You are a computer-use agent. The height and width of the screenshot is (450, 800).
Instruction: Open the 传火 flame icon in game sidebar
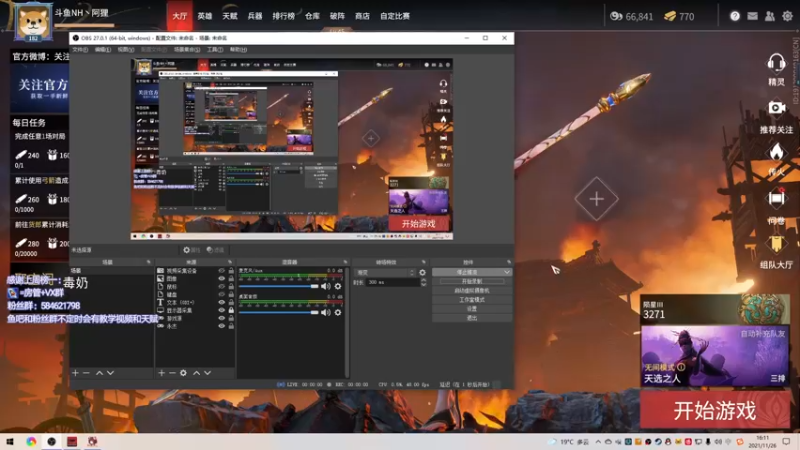[x=776, y=152]
